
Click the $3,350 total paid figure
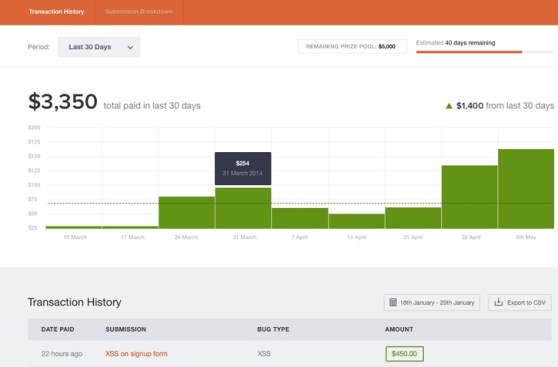[x=63, y=101]
